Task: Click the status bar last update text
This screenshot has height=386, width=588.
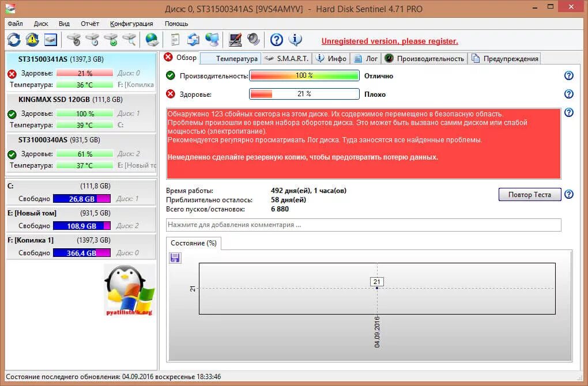Action: 113,377
